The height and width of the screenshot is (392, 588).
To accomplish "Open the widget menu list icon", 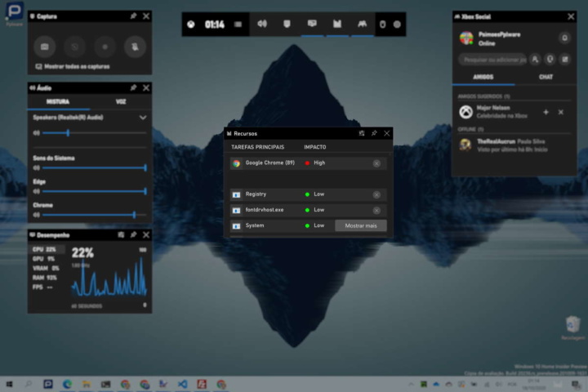I will pos(238,24).
